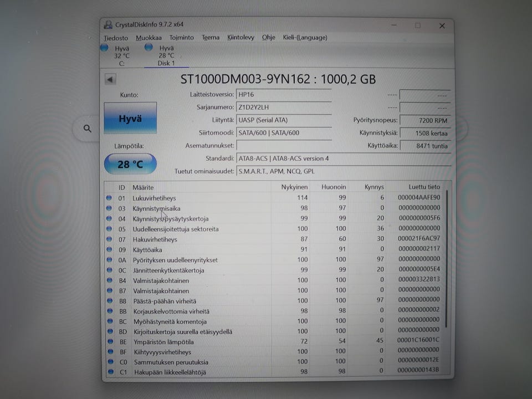Screen dimensions: 532x399
Task: Click the search magnifier icon behind the window
Action: (88, 129)
